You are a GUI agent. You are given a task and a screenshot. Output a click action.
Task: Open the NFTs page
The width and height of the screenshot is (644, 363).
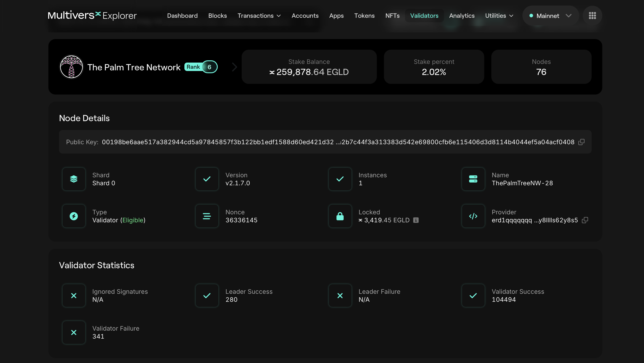[392, 16]
